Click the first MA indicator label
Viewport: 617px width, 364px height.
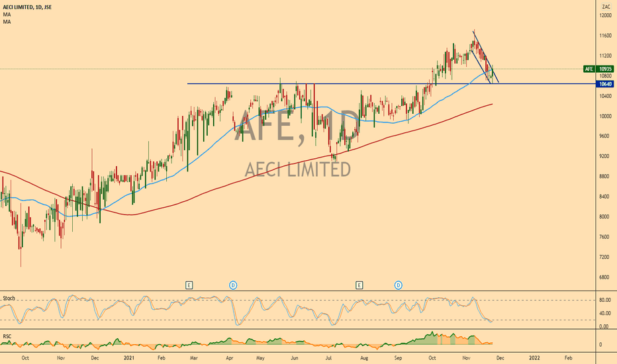[x=7, y=15]
